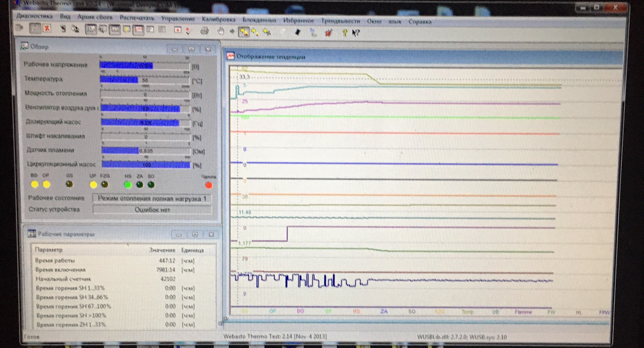The width and height of the screenshot is (644, 348).
Task: Select the hand tool icon
Action: [221, 31]
